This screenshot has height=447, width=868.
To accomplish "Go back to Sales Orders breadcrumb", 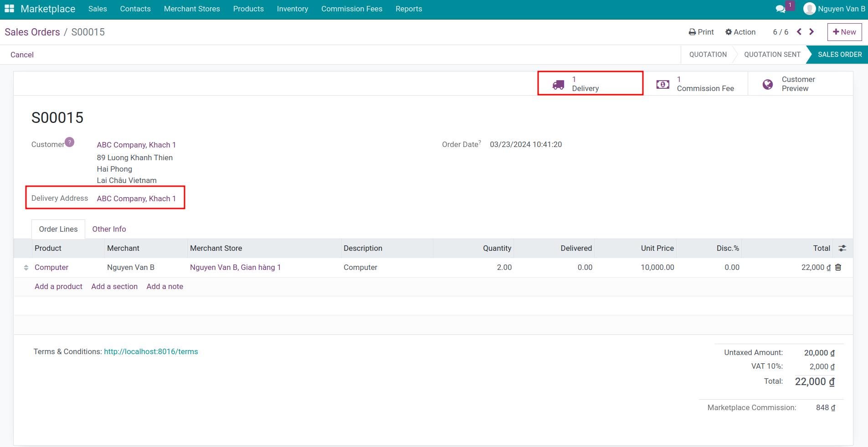I will pos(32,32).
